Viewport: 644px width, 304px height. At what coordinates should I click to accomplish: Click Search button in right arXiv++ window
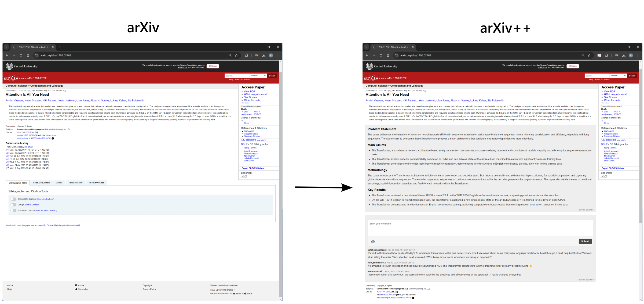(632, 76)
